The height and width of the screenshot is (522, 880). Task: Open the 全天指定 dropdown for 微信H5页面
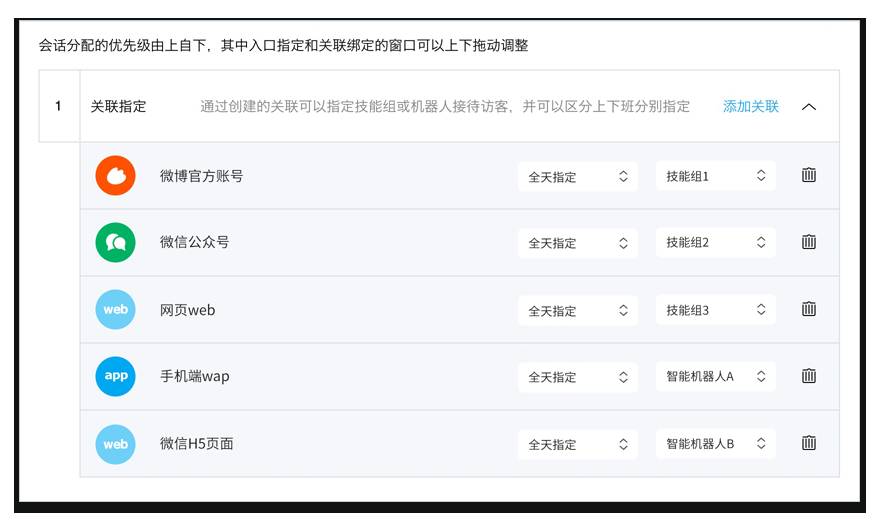pyautogui.click(x=577, y=444)
